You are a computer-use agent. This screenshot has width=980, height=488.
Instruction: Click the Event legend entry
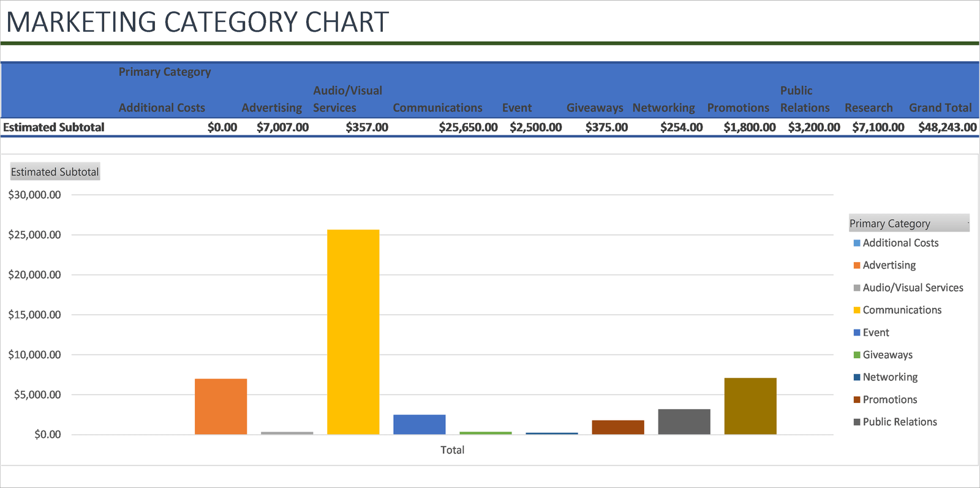tap(871, 332)
